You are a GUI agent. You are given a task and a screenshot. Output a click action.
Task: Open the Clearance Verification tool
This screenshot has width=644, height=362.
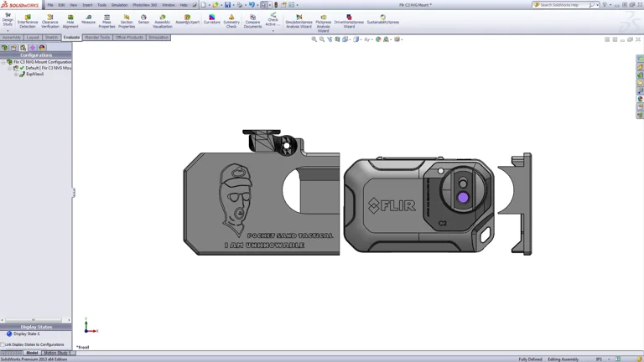(x=50, y=20)
